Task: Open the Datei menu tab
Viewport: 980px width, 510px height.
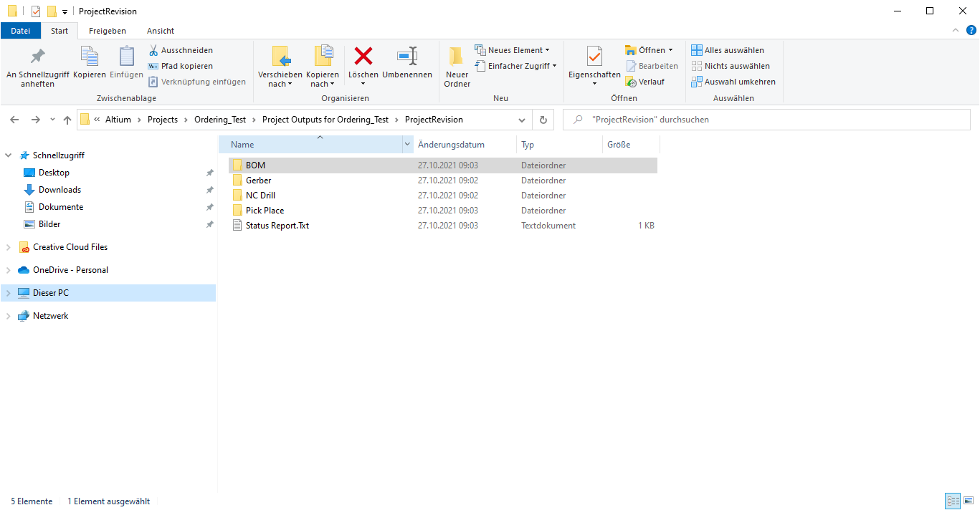Action: [x=21, y=31]
